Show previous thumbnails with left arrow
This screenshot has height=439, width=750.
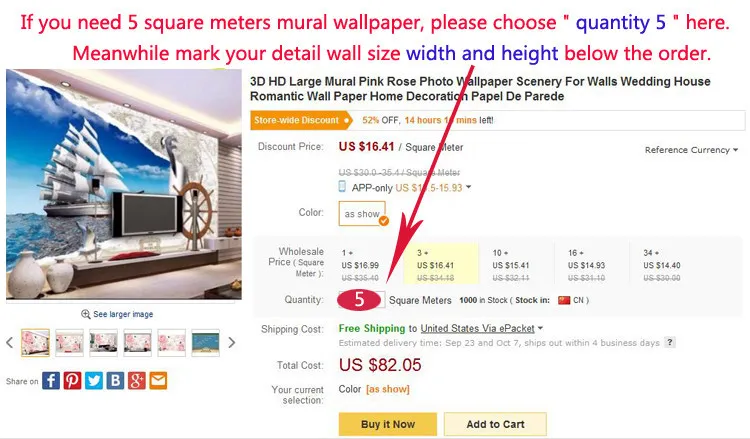coord(10,343)
